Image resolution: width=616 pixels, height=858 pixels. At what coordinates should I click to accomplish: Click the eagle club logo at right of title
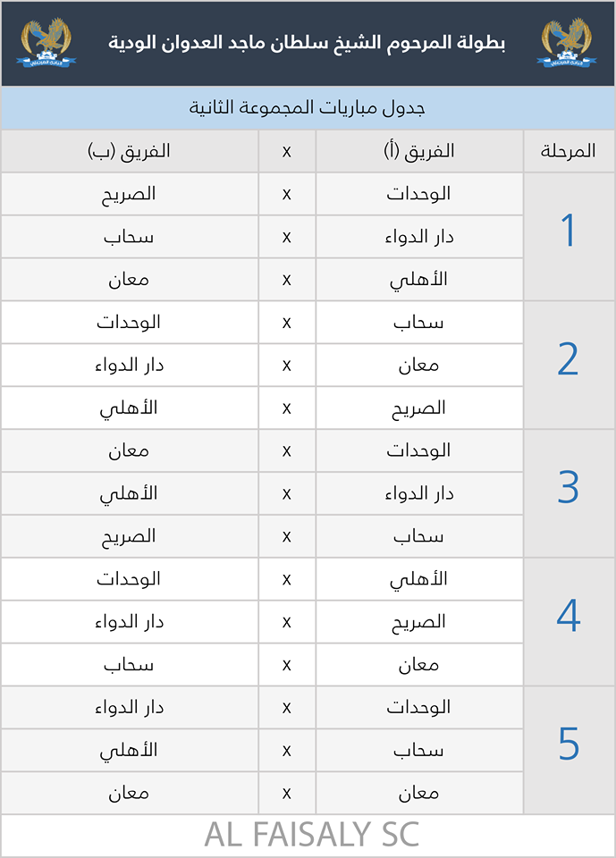click(565, 43)
